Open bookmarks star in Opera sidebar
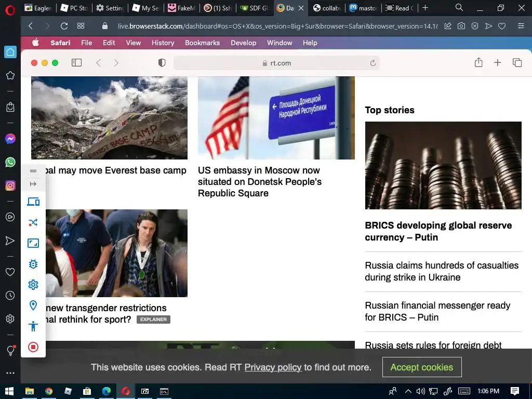Image resolution: width=532 pixels, height=399 pixels. (x=10, y=75)
